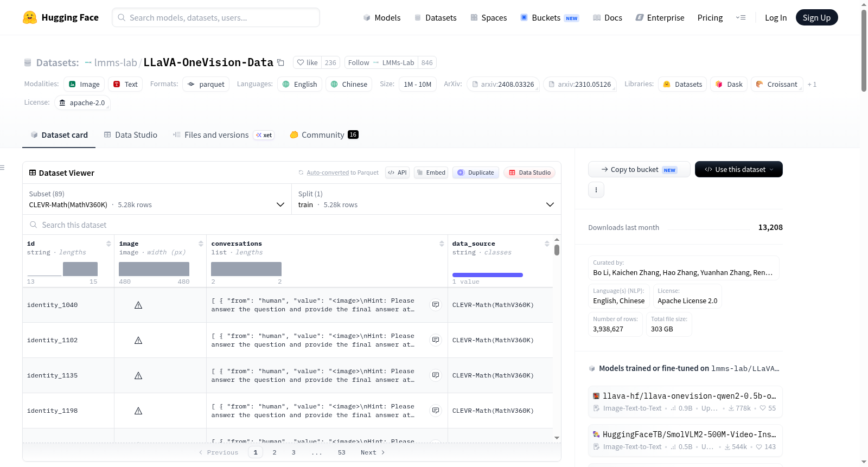Click the id lengths histogram bar

click(x=80, y=269)
